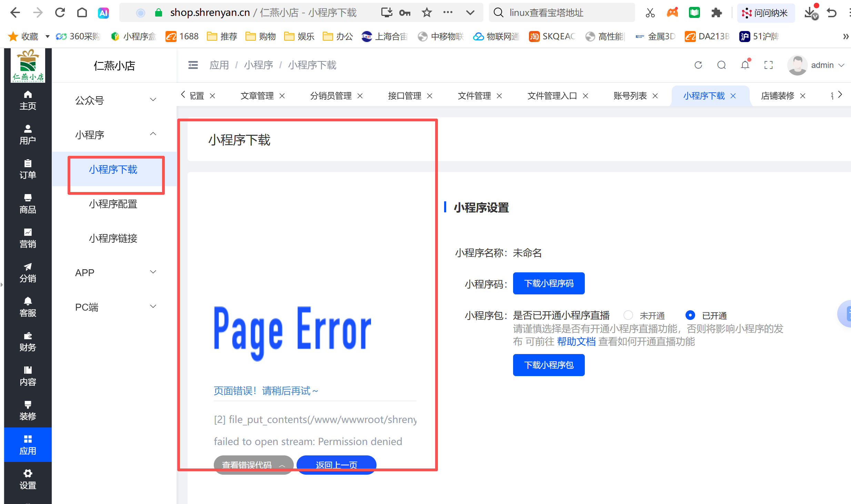Image resolution: width=851 pixels, height=504 pixels.
Task: Close the 账号列表 tab
Action: pos(655,96)
